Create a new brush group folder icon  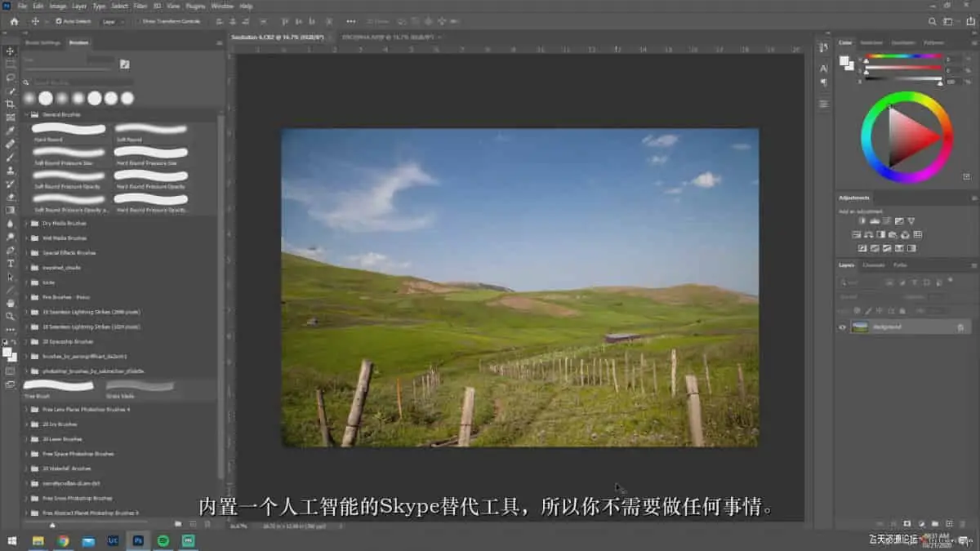click(x=178, y=523)
